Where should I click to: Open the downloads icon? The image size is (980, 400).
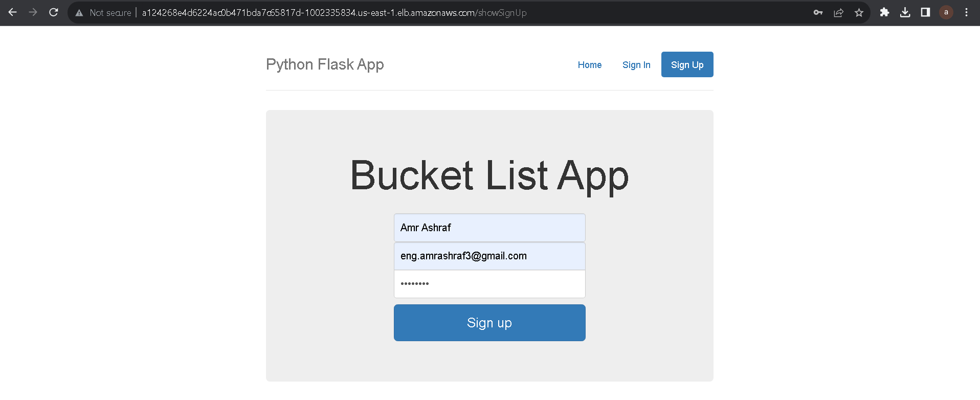(x=905, y=12)
